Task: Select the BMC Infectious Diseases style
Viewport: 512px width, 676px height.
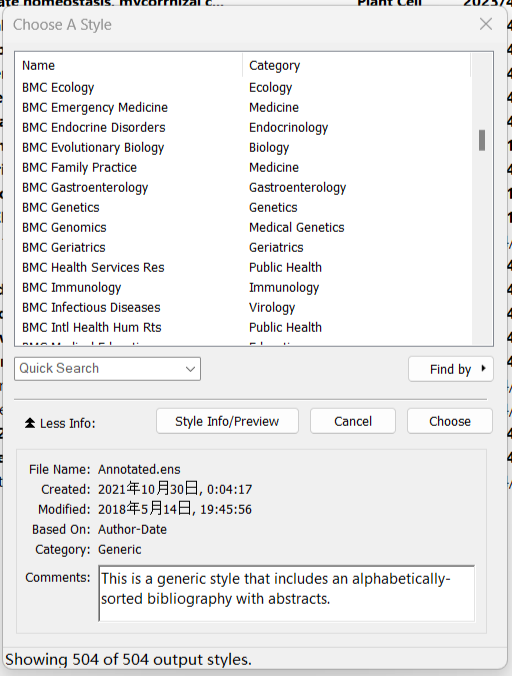Action: point(243,307)
